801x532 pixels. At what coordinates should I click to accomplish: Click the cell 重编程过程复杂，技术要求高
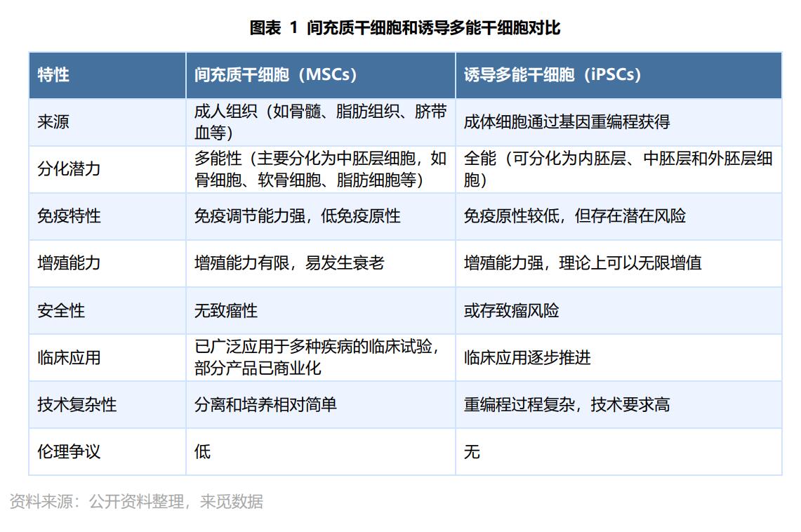pos(567,404)
